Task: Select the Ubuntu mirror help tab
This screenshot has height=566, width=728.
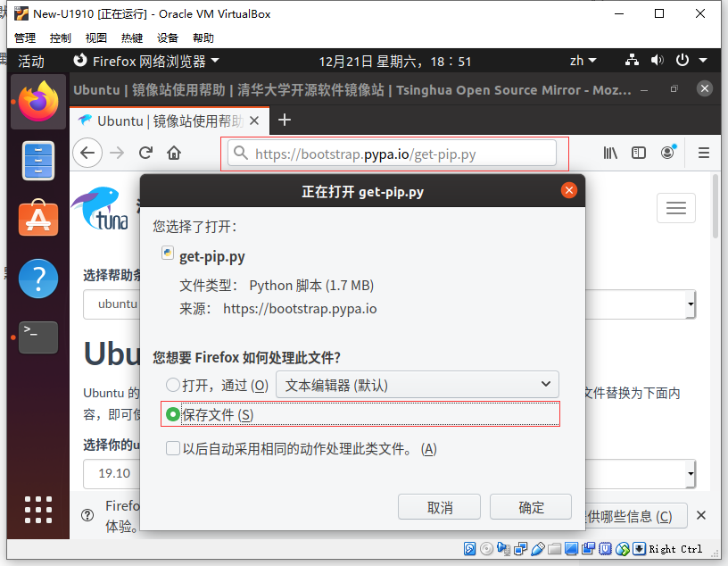Action: [x=170, y=121]
